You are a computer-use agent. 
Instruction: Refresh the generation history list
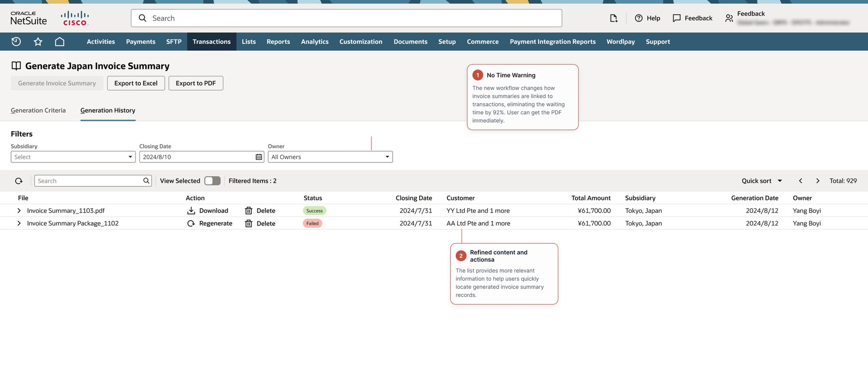click(19, 181)
